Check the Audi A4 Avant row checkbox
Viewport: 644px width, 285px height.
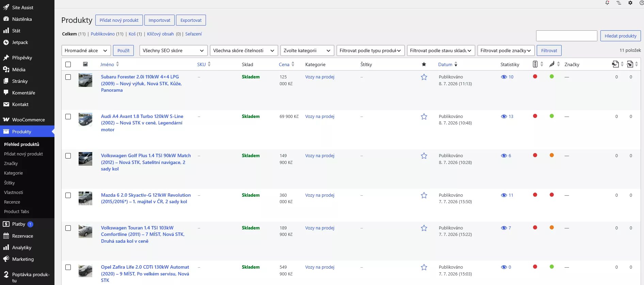[68, 117]
